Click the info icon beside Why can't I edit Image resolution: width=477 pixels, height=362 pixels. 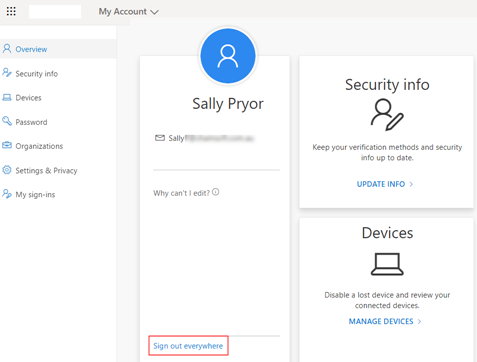click(216, 192)
